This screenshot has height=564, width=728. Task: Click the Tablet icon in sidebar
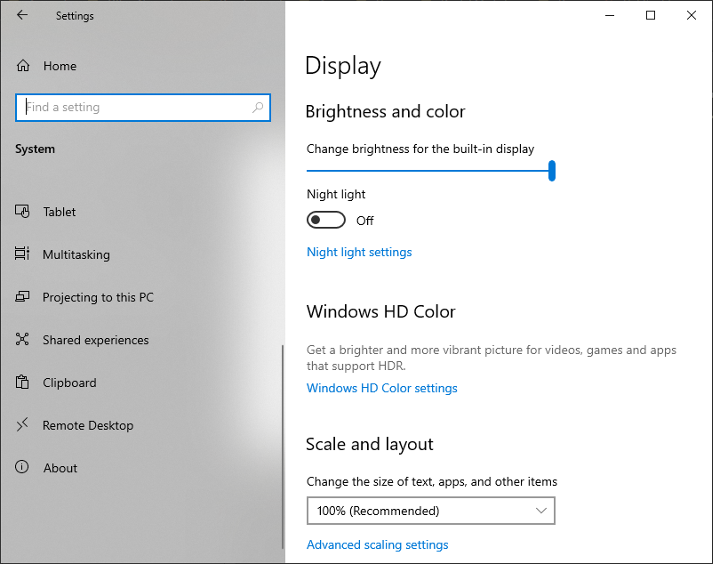click(x=22, y=212)
